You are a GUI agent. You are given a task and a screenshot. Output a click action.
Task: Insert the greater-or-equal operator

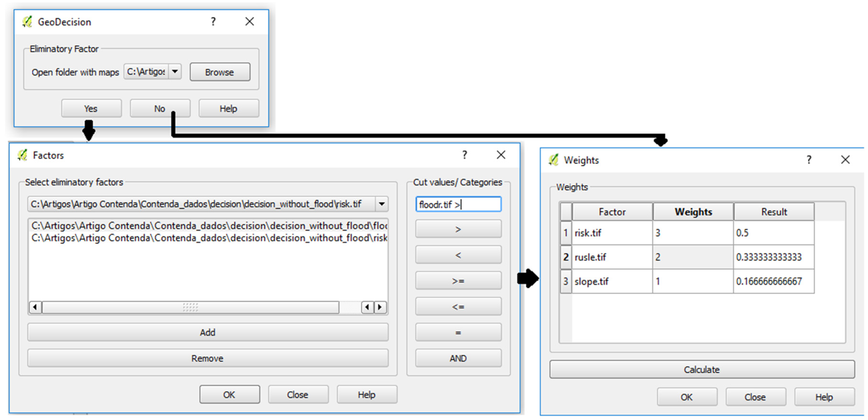pyautogui.click(x=458, y=281)
